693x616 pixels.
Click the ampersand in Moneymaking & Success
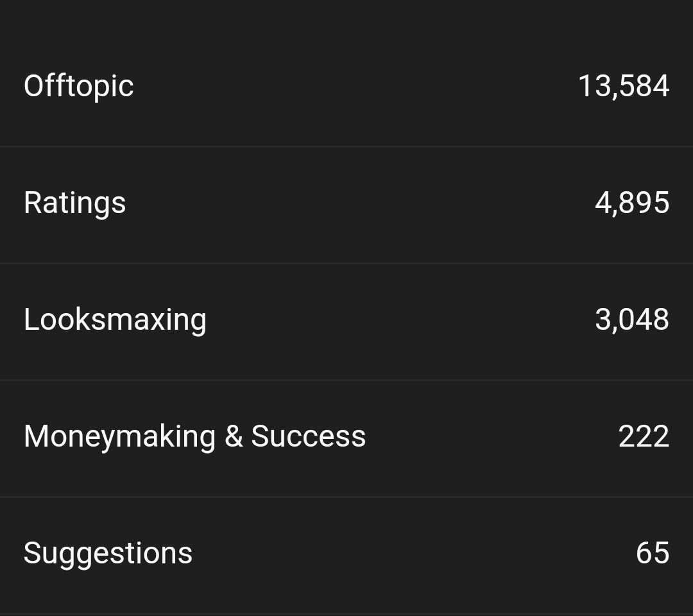(x=234, y=436)
